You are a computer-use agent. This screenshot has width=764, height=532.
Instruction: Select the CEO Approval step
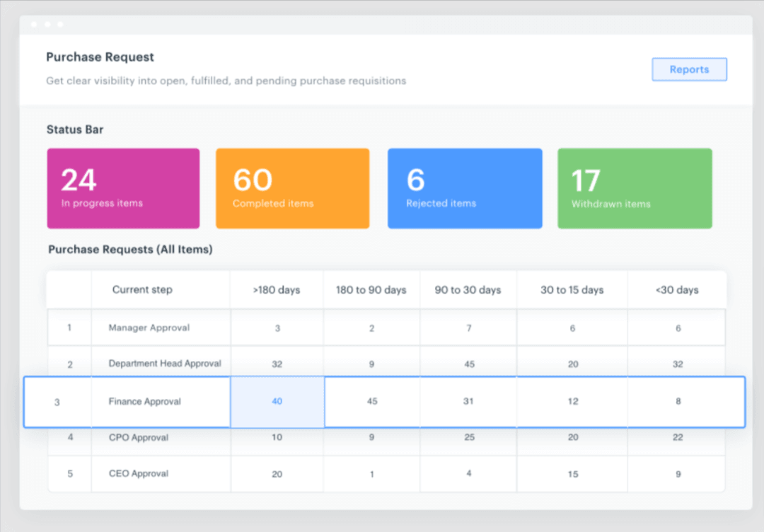[x=138, y=473]
